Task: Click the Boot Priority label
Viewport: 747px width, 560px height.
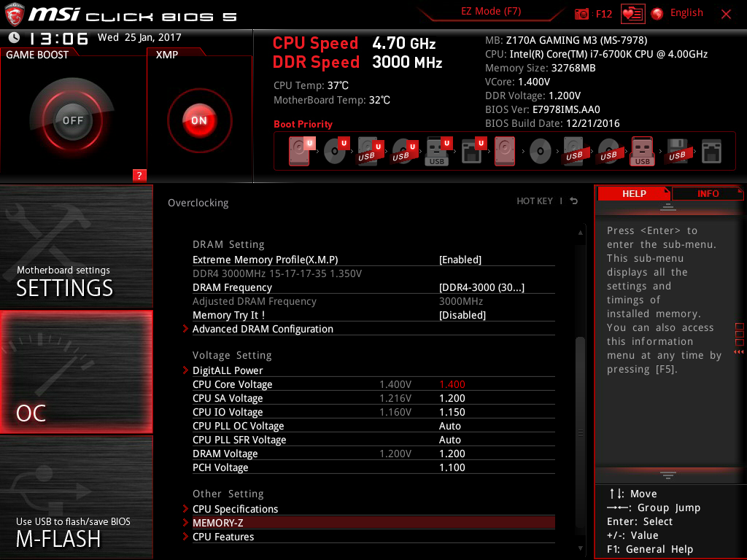Action: (x=303, y=124)
